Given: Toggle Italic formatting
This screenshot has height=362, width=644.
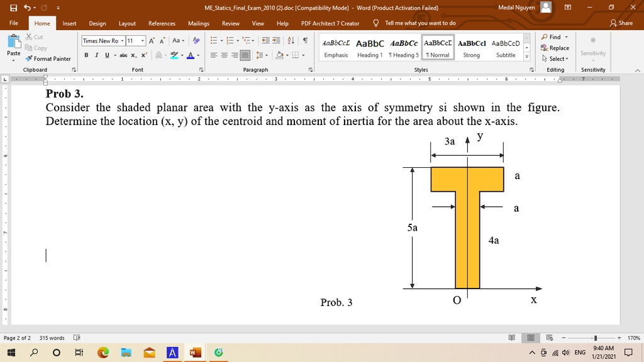Looking at the screenshot, I should coord(96,55).
